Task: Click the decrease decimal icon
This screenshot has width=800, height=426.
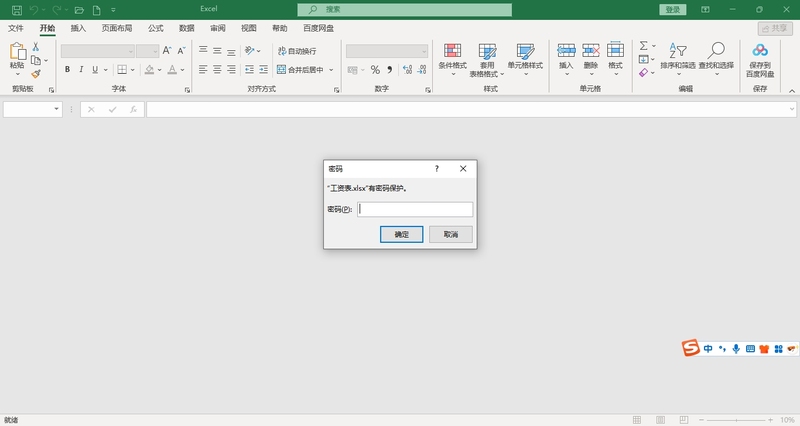Action: point(422,70)
